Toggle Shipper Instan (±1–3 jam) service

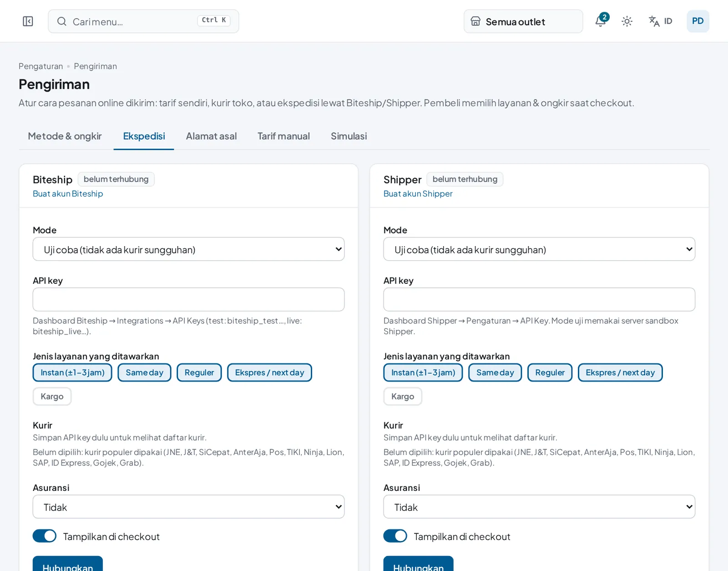(x=423, y=373)
